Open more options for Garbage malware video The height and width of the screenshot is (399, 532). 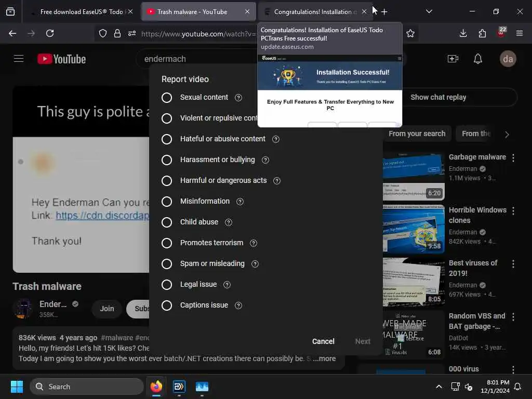tap(513, 158)
